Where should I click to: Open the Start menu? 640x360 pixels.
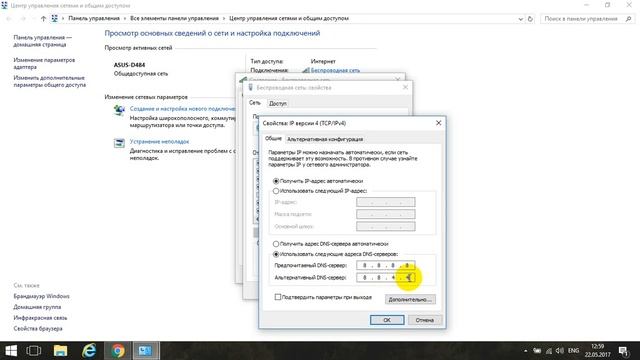(x=11, y=351)
